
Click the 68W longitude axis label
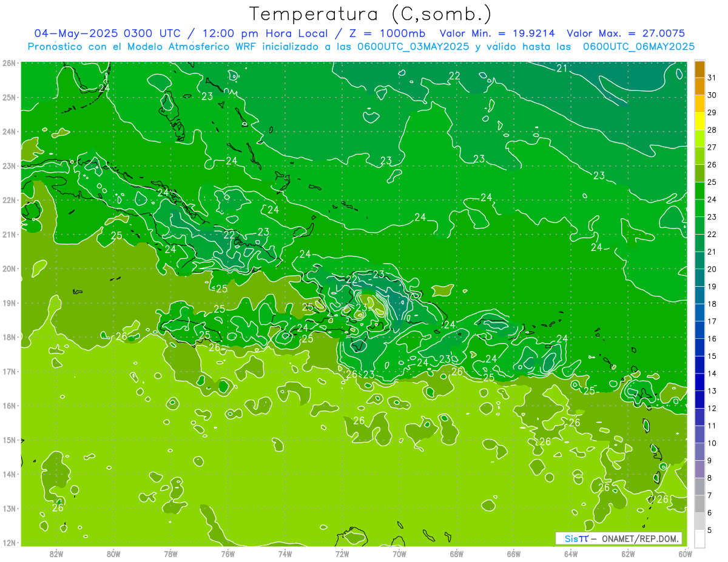pos(457,554)
